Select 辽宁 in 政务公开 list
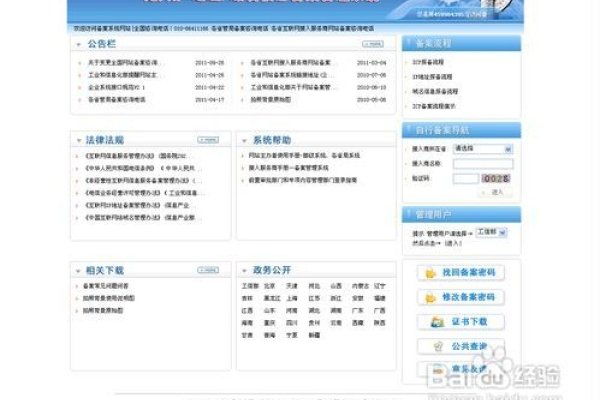600x400 pixels. (380, 286)
